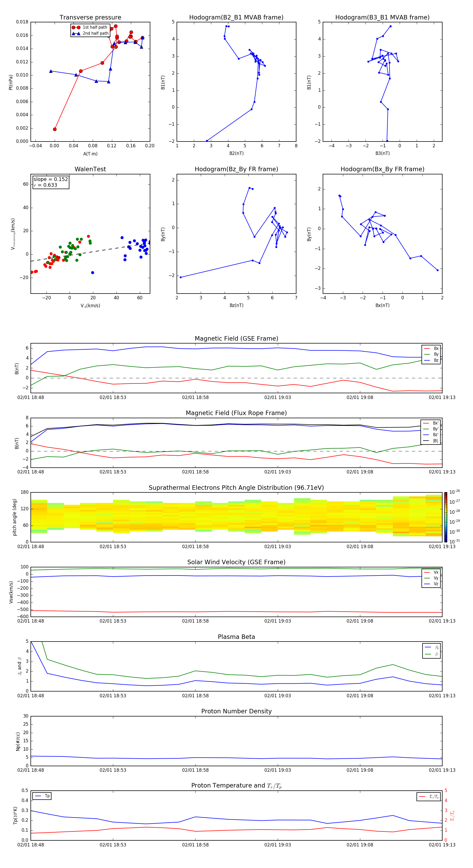Click "|B|" in the Flux Rope legend

coord(435,441)
